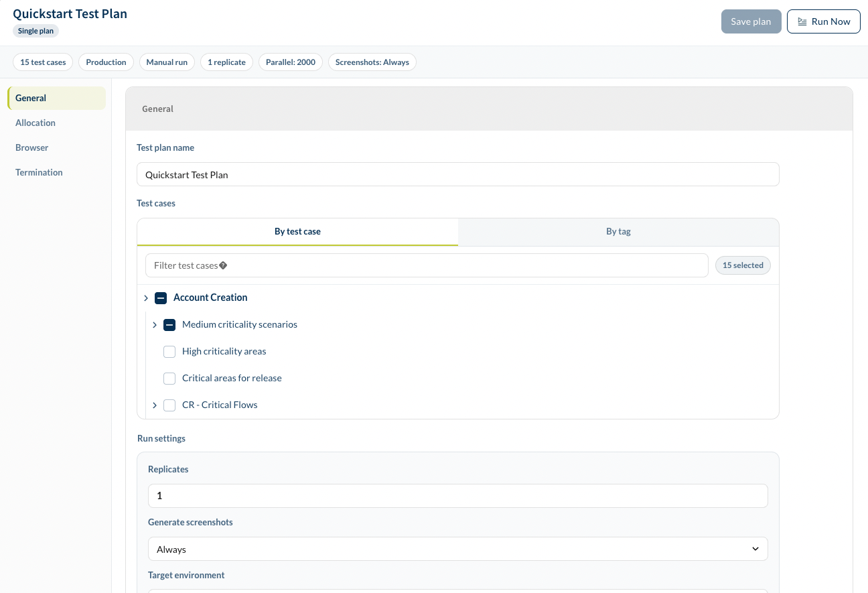Screen dimensions: 868x593
Task: Click the Run settings heading
Action: pyautogui.click(x=161, y=438)
